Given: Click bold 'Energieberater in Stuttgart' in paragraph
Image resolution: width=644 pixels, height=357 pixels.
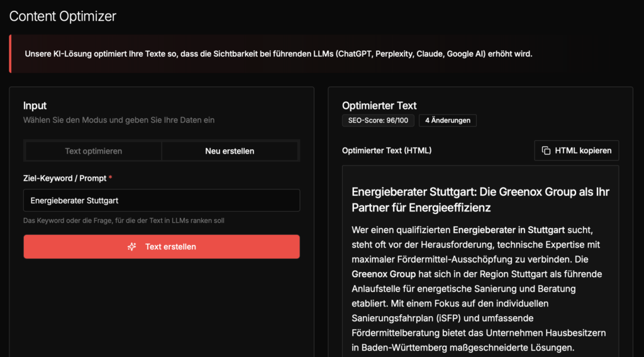Looking at the screenshot, I should click(509, 229).
